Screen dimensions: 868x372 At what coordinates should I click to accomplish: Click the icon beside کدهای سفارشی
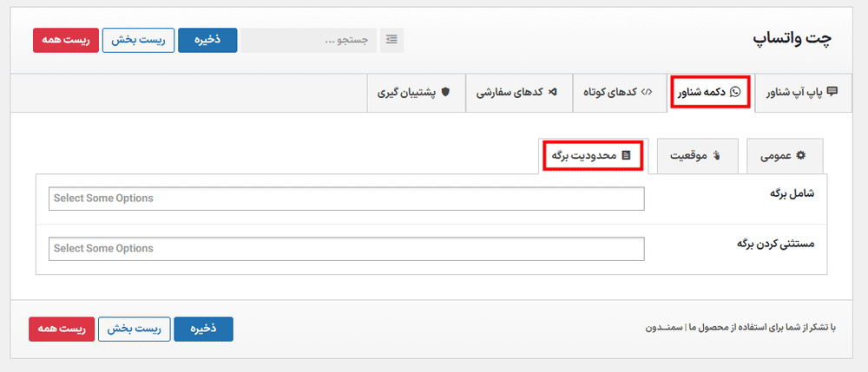(x=553, y=92)
